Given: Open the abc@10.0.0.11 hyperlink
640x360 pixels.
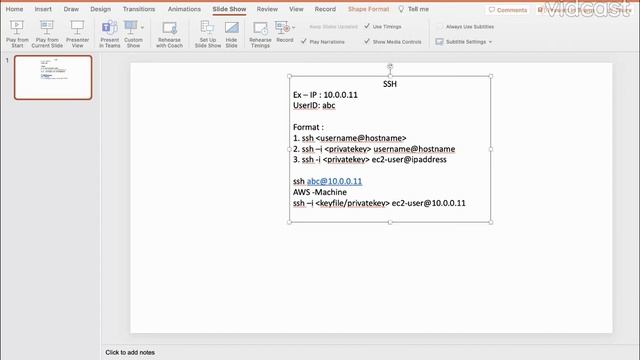Looking at the screenshot, I should tap(334, 181).
